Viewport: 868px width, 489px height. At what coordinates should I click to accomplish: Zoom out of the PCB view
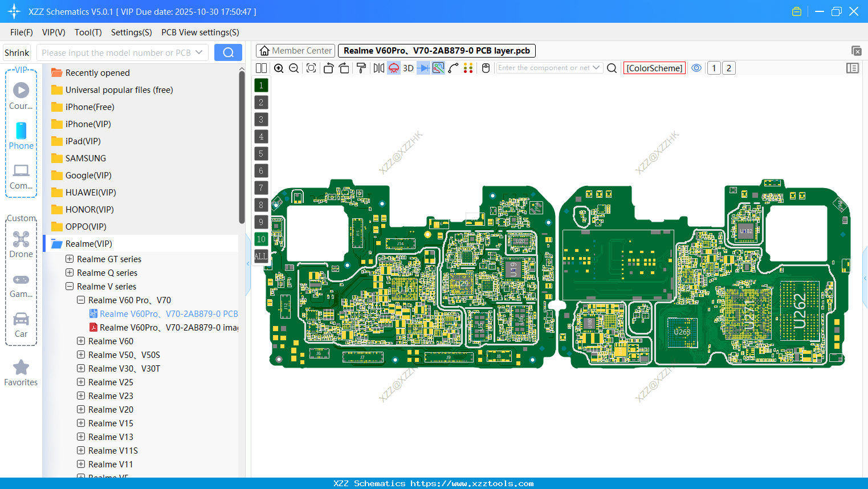pyautogui.click(x=294, y=68)
